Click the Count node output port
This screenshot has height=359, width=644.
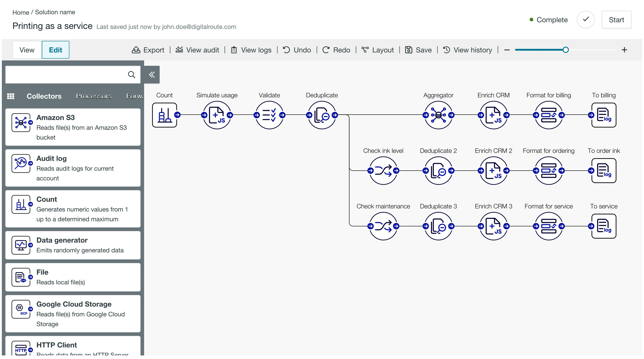pyautogui.click(x=177, y=115)
